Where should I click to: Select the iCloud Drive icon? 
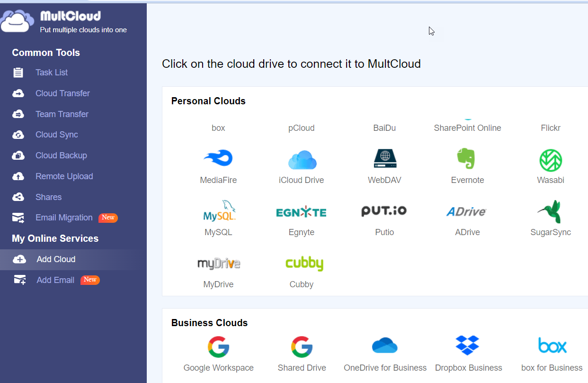coord(302,160)
